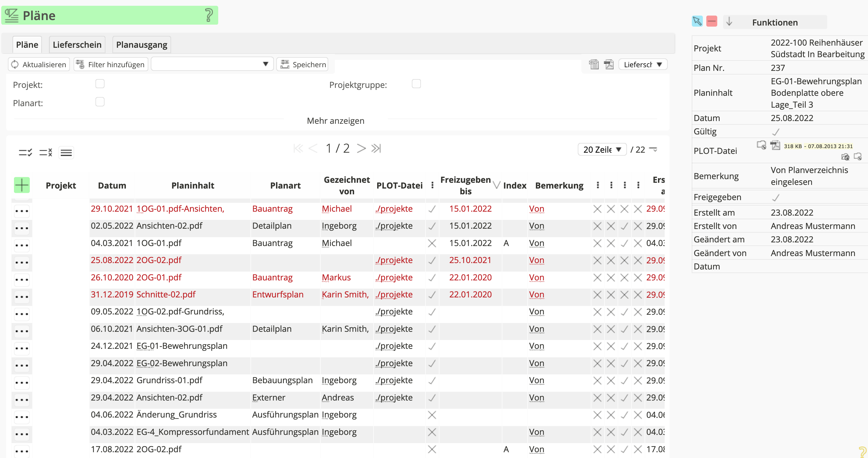Enable the Projektgruppe filter checkbox
The height and width of the screenshot is (458, 868).
(x=416, y=84)
